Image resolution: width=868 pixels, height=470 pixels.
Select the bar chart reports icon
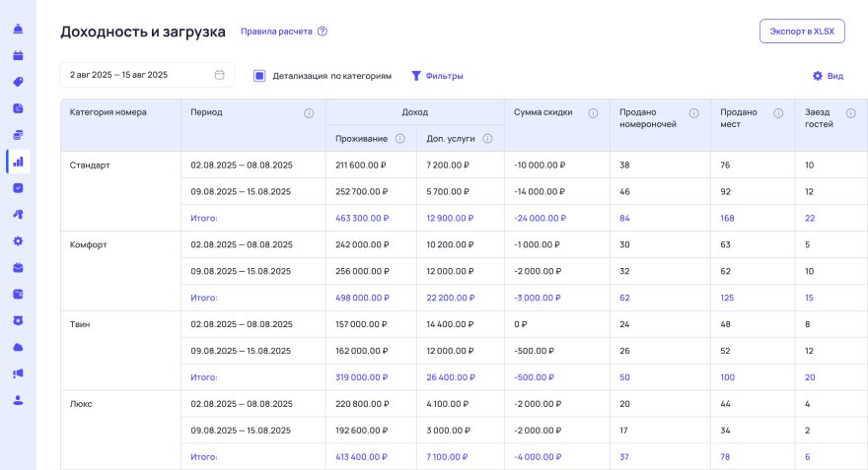click(18, 162)
